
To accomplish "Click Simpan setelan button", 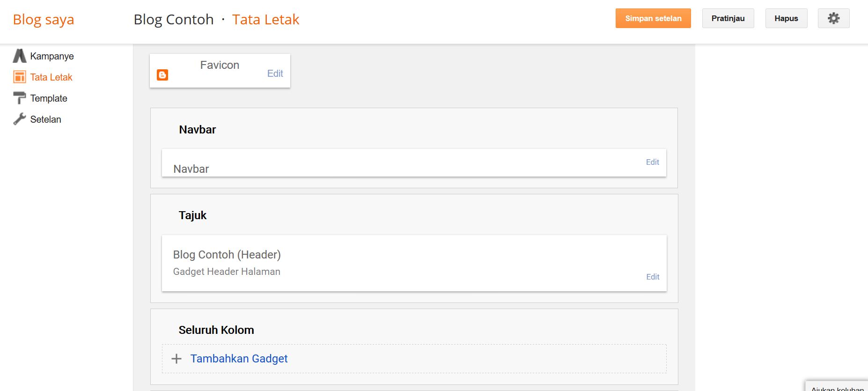I will click(x=653, y=18).
